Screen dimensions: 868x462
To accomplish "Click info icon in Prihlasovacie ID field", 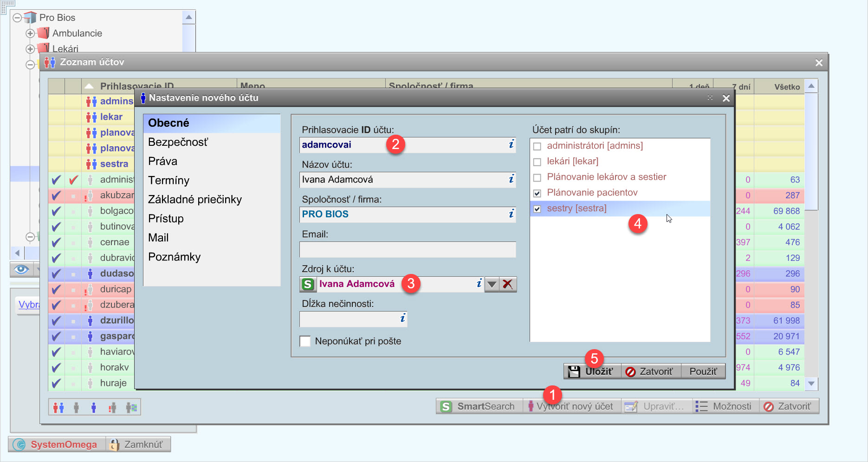I will [511, 144].
